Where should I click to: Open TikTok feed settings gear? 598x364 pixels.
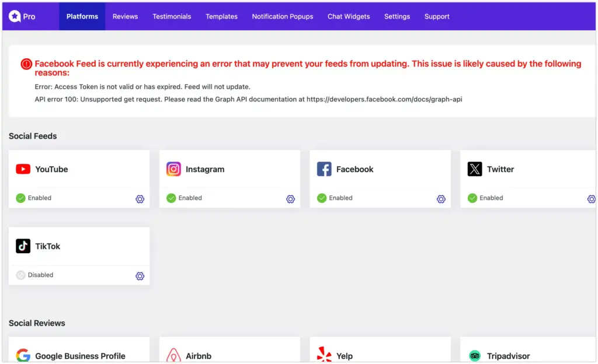140,276
